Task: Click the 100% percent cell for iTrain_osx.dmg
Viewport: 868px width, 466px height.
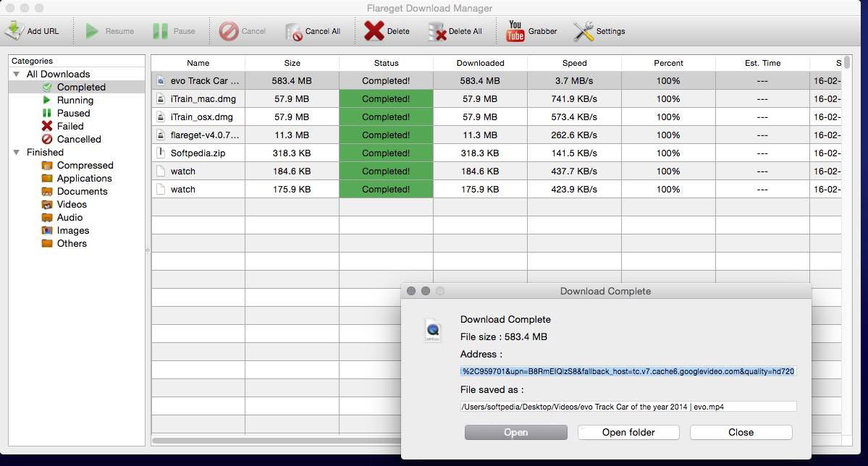Action: (x=669, y=116)
